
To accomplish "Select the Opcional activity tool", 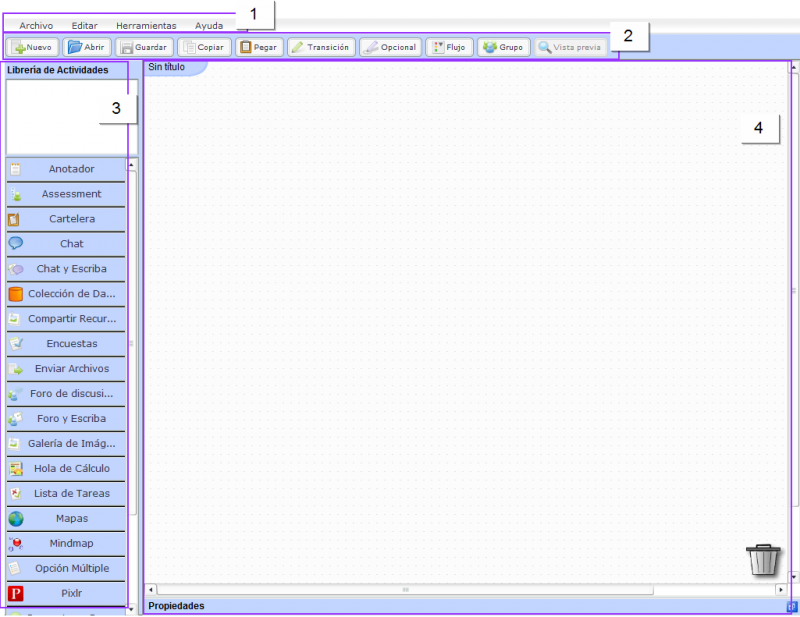I will point(390,47).
